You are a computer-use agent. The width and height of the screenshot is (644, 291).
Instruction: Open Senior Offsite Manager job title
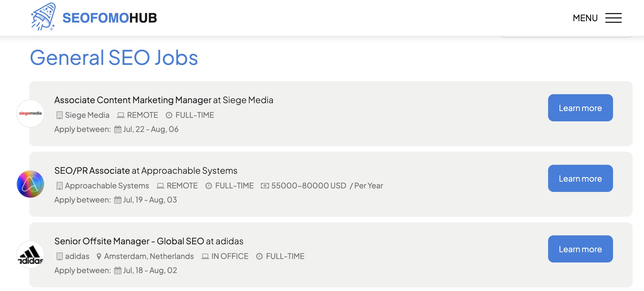(x=129, y=241)
